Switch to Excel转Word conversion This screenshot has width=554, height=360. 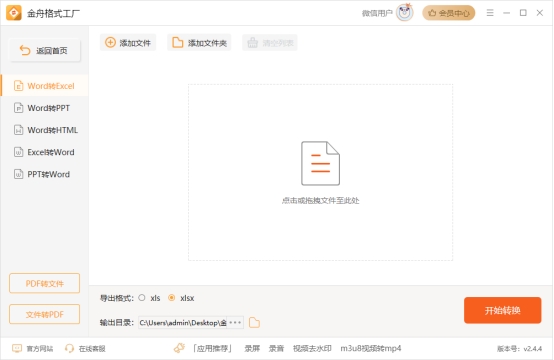45,152
